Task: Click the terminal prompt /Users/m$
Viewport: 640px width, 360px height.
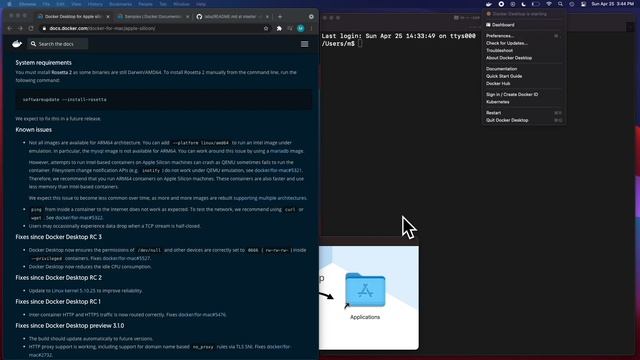Action: tap(338, 44)
